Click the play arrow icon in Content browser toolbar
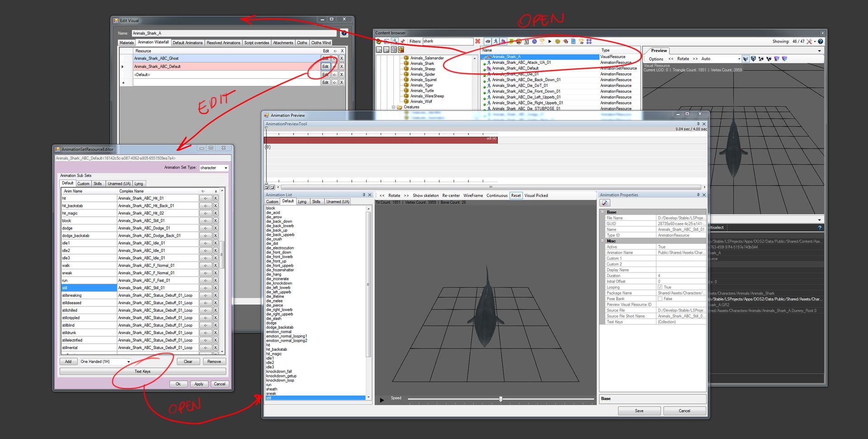This screenshot has width=868, height=439. pos(549,41)
